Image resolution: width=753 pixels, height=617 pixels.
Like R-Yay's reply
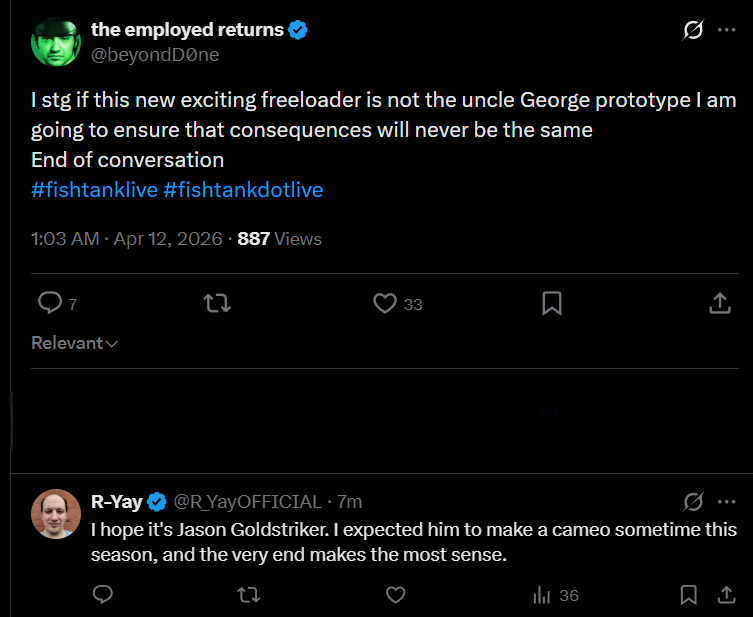pyautogui.click(x=396, y=595)
